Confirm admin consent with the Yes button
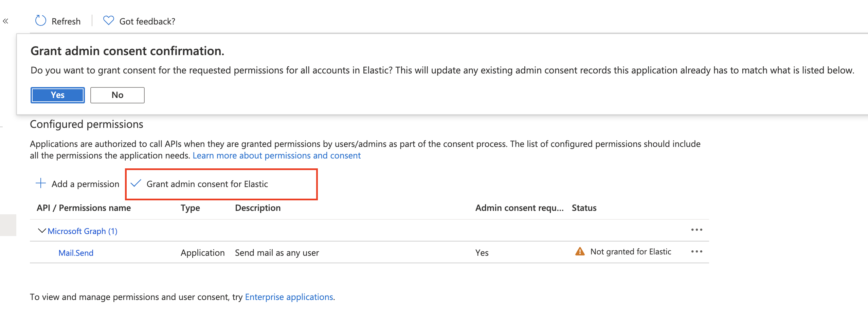 coord(57,95)
